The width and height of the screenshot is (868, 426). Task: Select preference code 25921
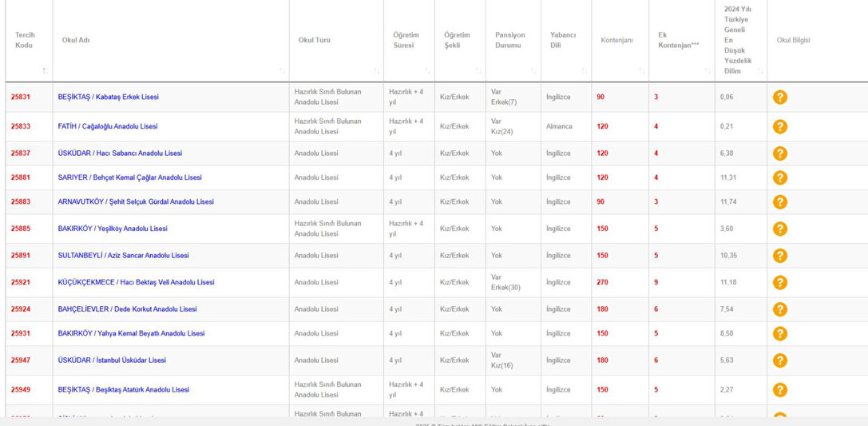click(21, 282)
